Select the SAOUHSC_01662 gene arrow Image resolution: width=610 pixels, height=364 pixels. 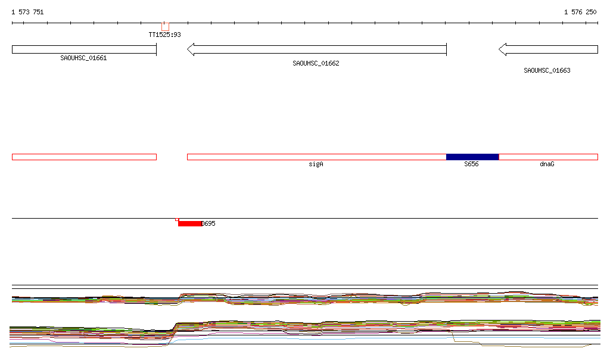[x=317, y=49]
